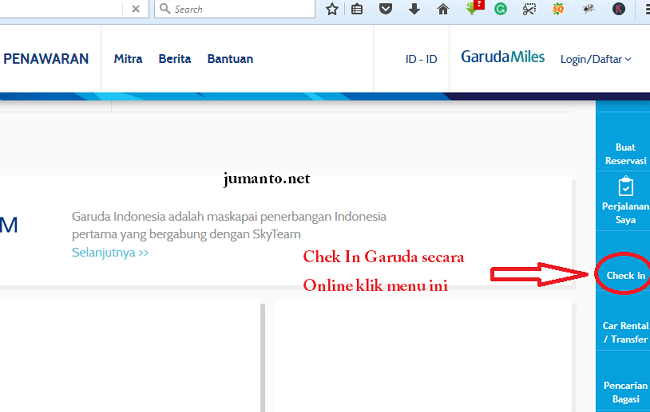Follow the Selanjutnya >> link

(110, 252)
